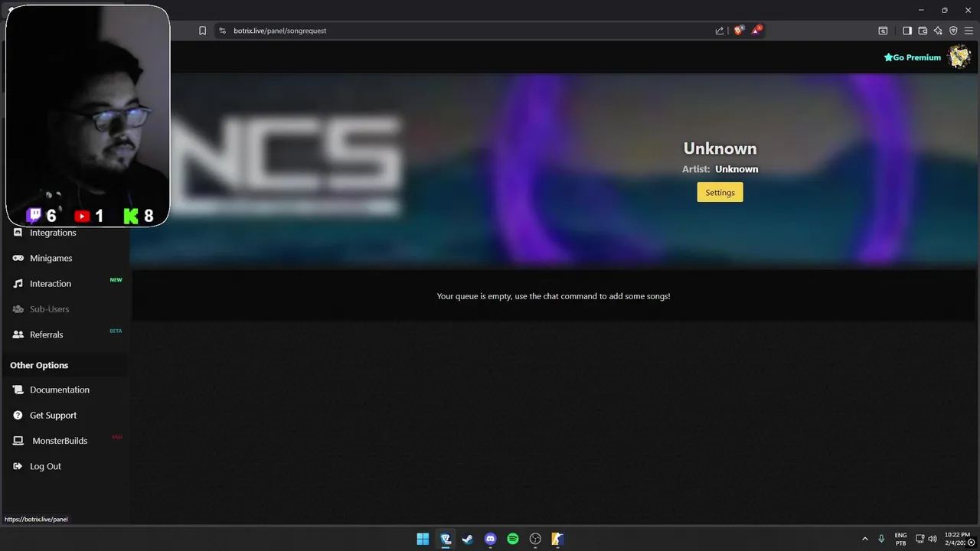Click the Documentation book icon

[x=18, y=390]
